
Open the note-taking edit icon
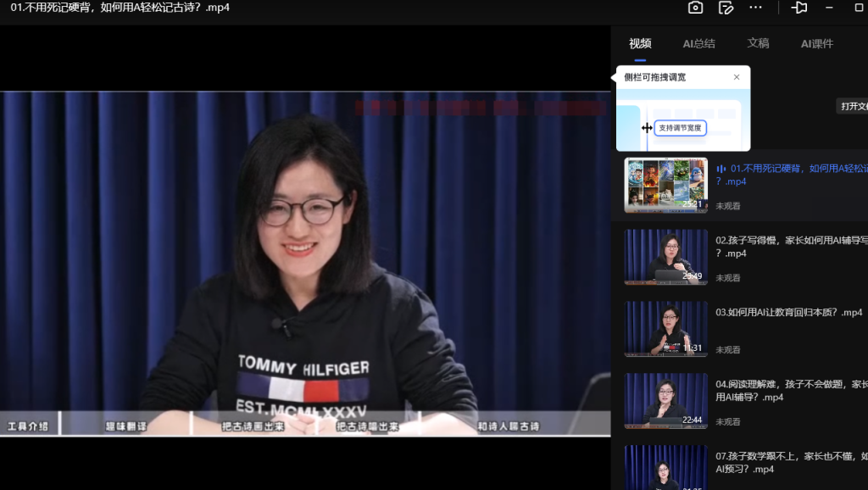pyautogui.click(x=726, y=8)
